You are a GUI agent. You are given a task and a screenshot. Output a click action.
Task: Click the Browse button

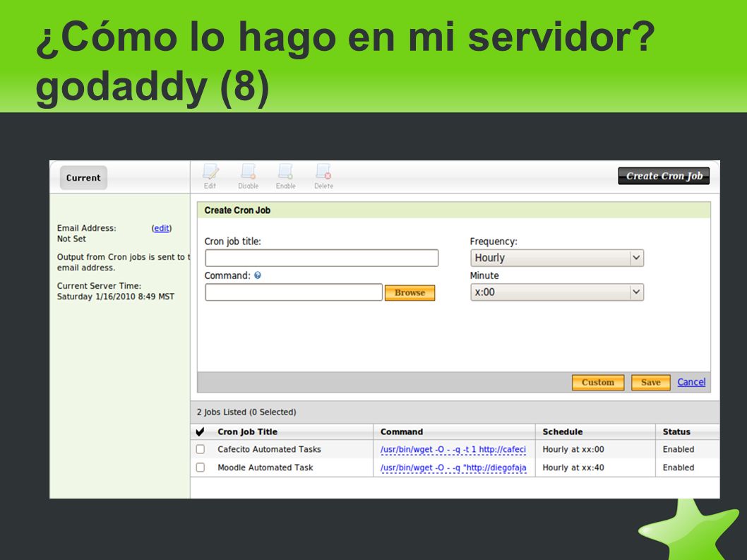[410, 292]
